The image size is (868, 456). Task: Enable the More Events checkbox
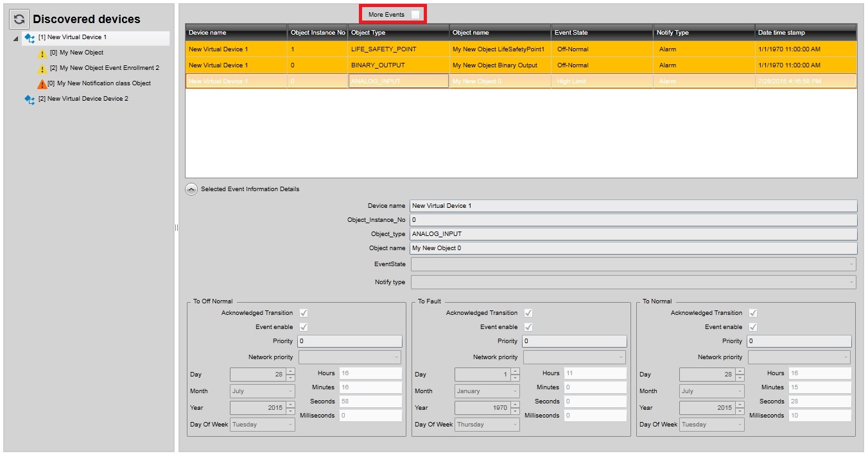coord(415,15)
